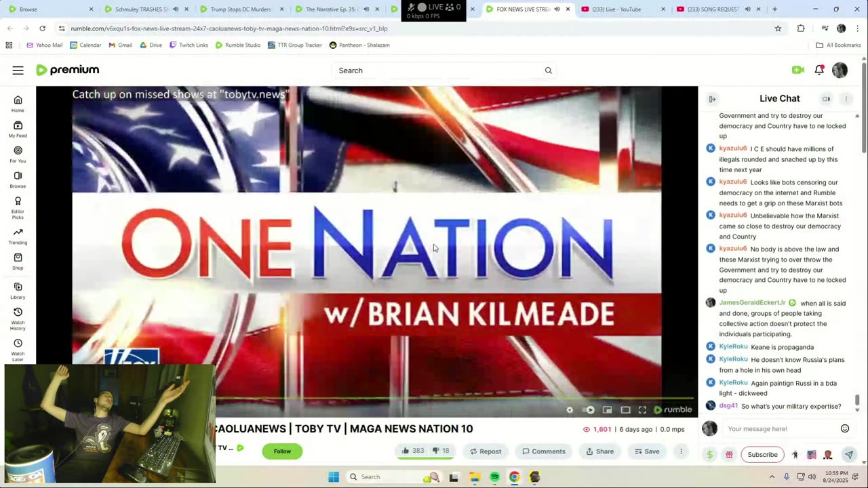
Task: Follow the channel
Action: 282,451
